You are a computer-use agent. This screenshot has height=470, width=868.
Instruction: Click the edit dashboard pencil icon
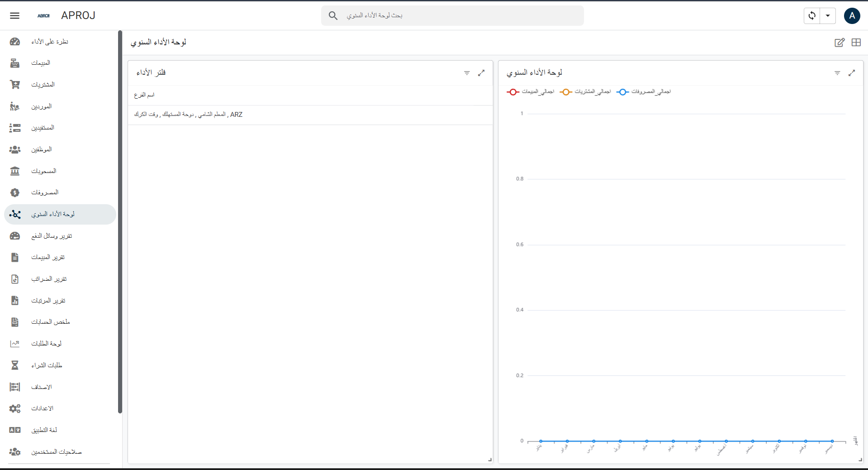pyautogui.click(x=839, y=43)
